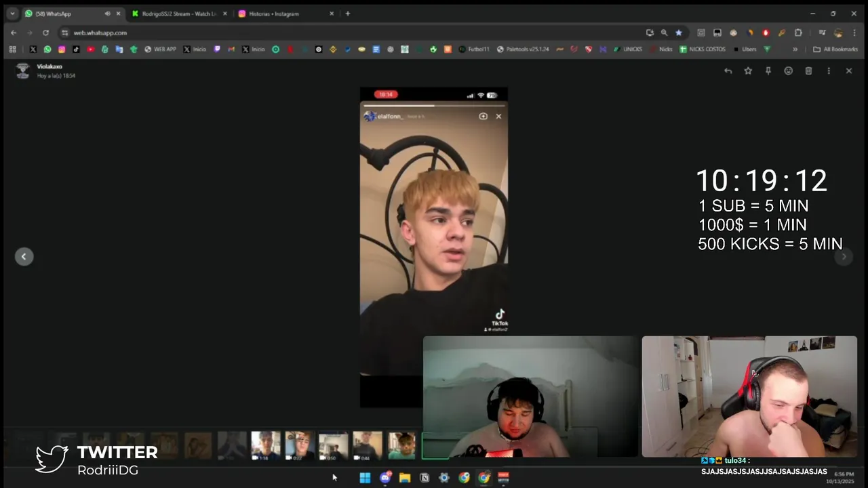The height and width of the screenshot is (488, 868).
Task: Open the YouTube bookmark icon
Action: (90, 49)
